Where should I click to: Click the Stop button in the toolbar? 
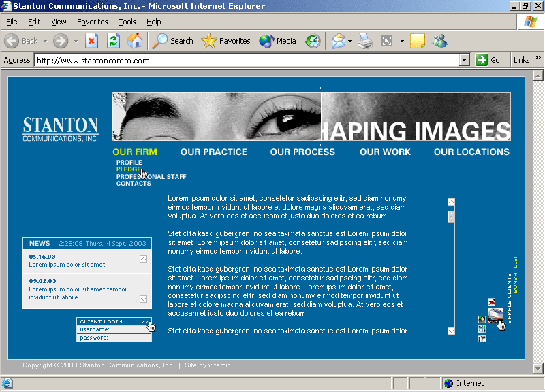(x=91, y=41)
